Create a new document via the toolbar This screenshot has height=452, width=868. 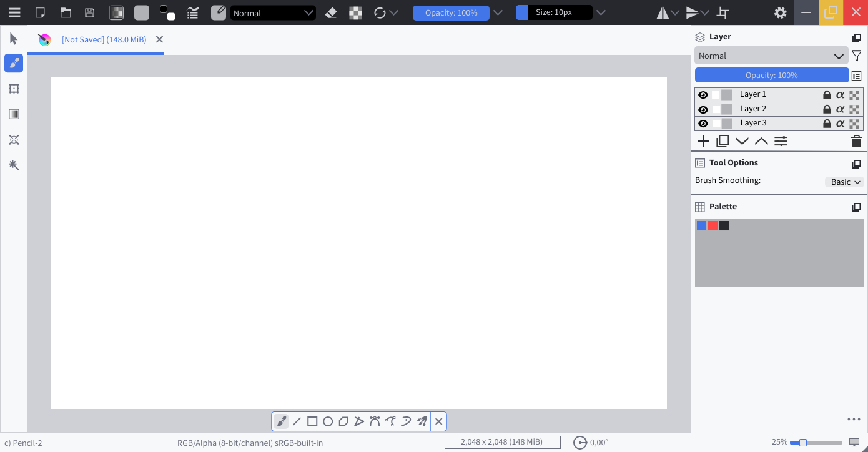(40, 12)
